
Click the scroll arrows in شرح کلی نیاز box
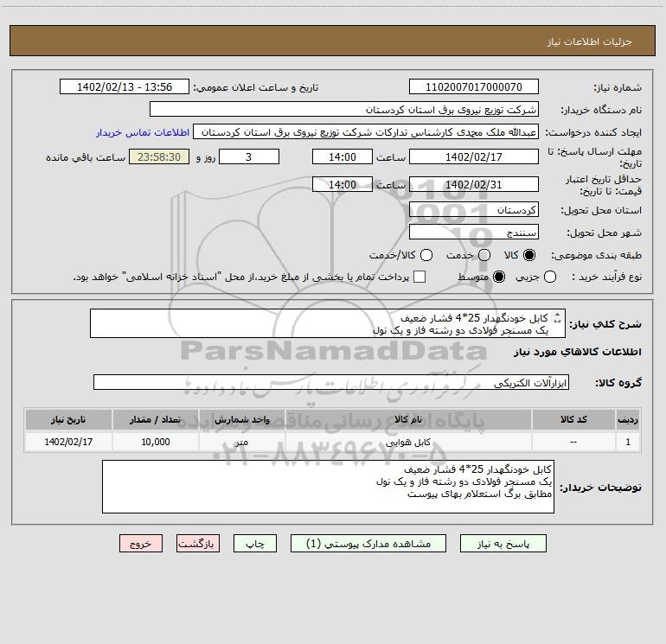pos(558,318)
